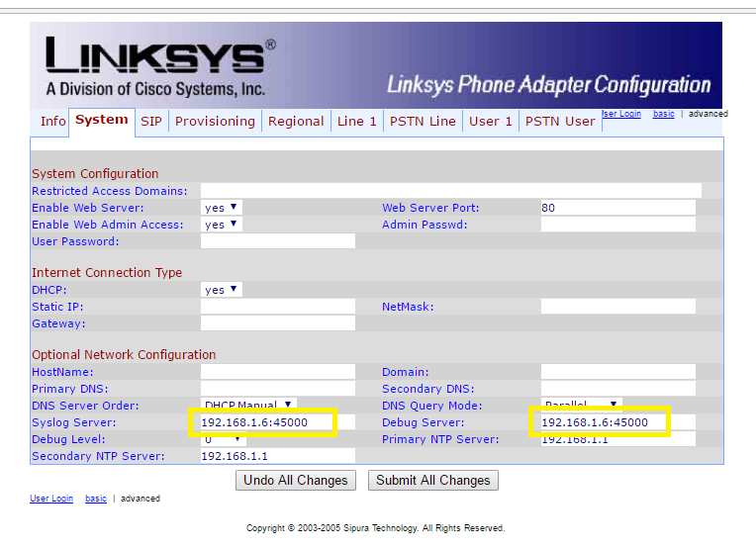Screen dimensions: 756x549
Task: Click the 'Optional Network Configuration' heading
Action: pos(124,355)
